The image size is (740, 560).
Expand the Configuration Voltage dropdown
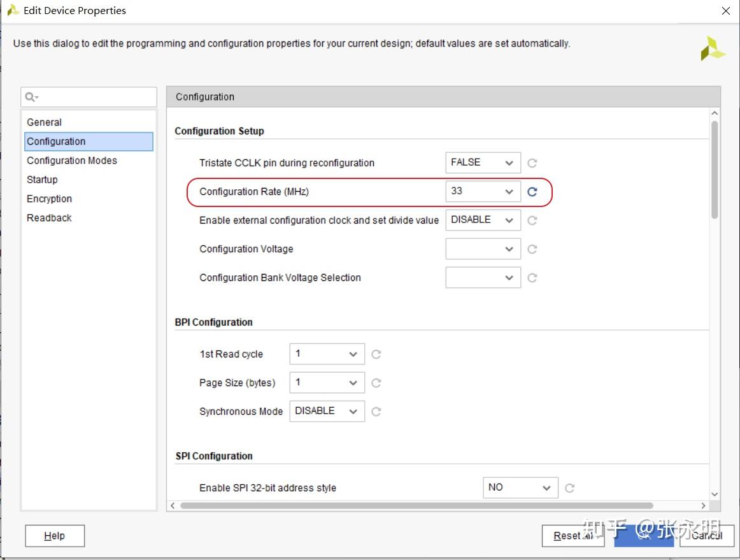click(483, 249)
